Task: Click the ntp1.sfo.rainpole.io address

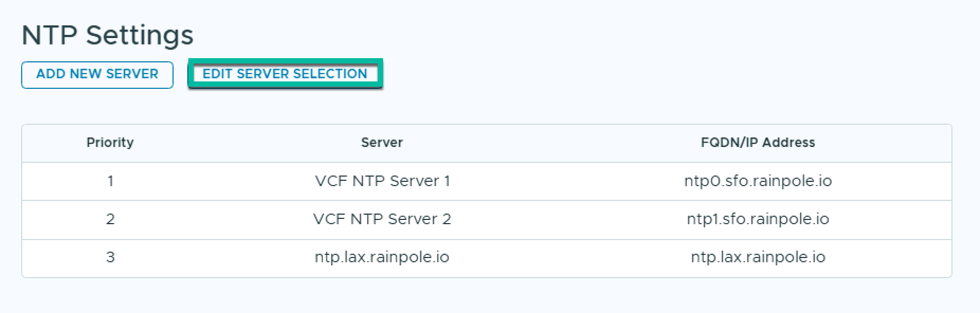Action: [758, 219]
